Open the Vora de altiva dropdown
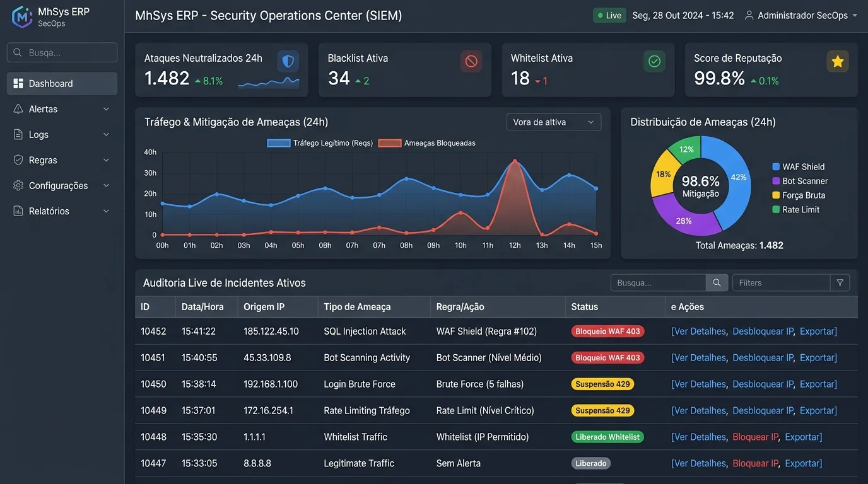Viewport: 868px width, 484px height. [x=554, y=122]
